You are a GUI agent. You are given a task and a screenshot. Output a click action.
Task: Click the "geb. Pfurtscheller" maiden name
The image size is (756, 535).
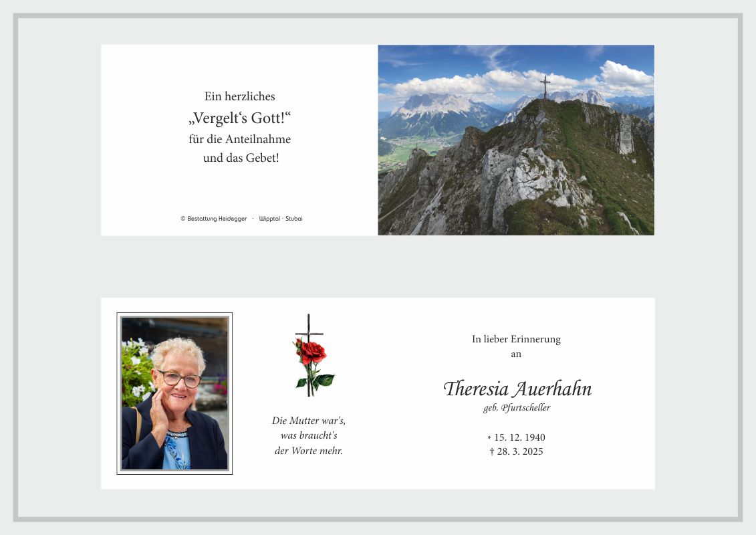click(517, 408)
